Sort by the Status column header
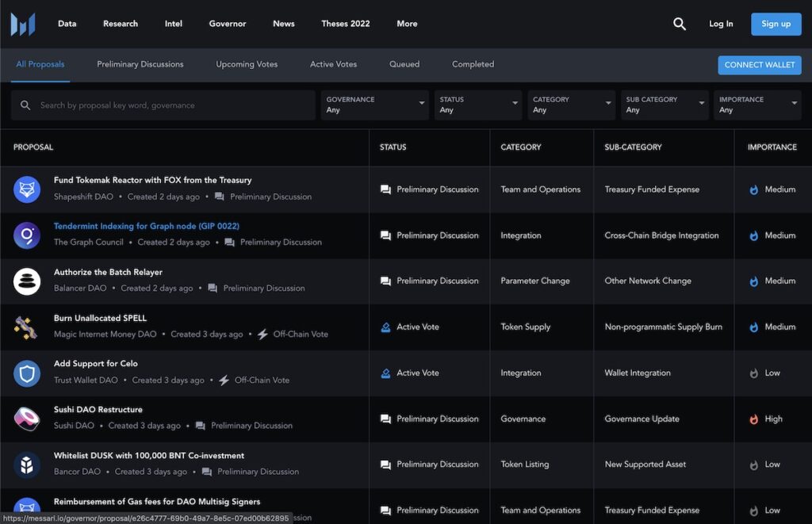This screenshot has width=812, height=524. point(393,147)
